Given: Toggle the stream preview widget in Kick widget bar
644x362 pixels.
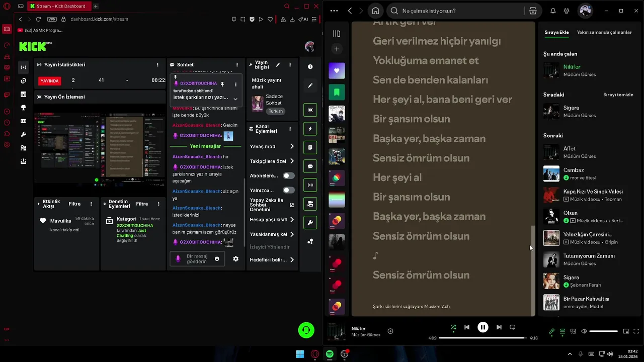Looking at the screenshot, I should [310, 110].
